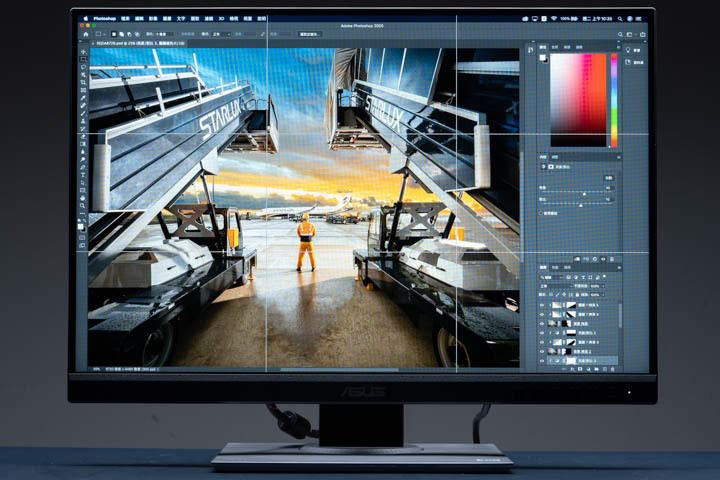
Task: Select the Zoom tool in the toolbar
Action: pos(83,206)
